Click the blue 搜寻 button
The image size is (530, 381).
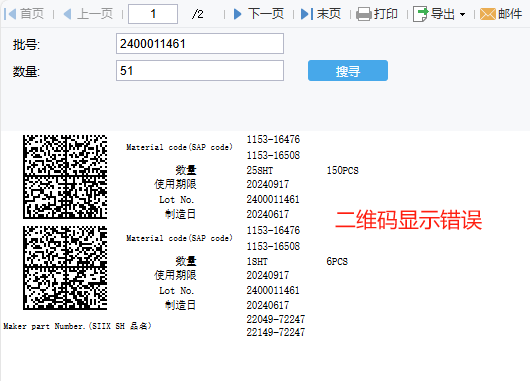[x=348, y=71]
